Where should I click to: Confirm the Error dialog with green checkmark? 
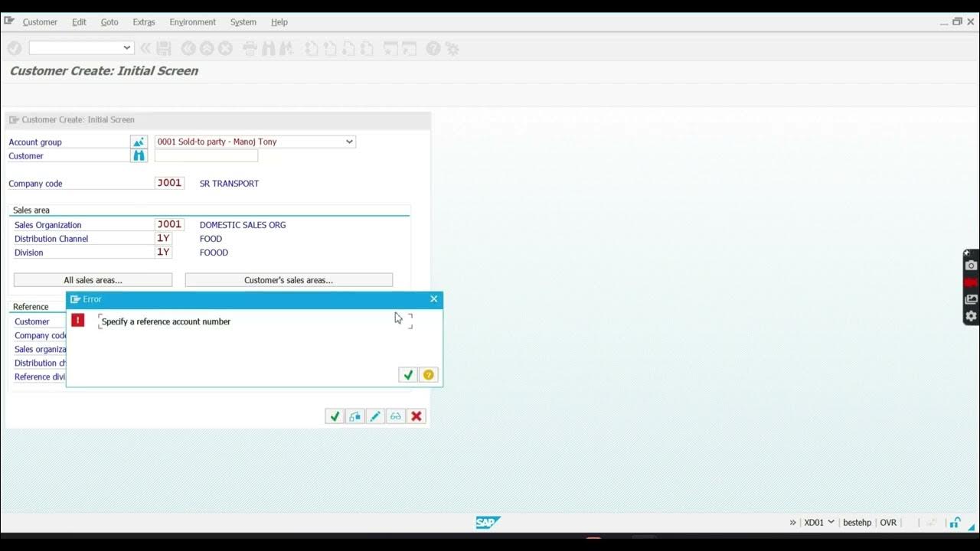pyautogui.click(x=408, y=375)
